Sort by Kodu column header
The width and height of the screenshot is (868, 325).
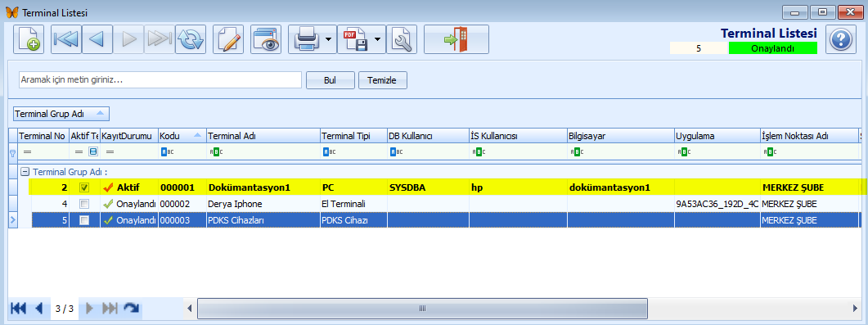point(182,136)
